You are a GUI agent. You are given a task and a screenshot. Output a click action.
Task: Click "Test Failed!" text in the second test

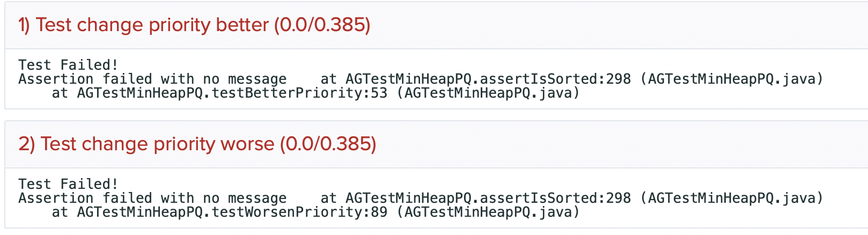click(x=68, y=184)
